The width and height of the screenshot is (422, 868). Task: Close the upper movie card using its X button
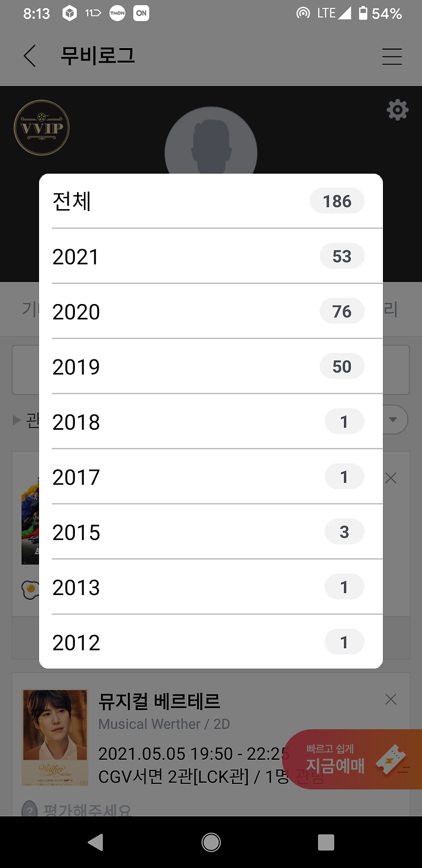tap(390, 477)
